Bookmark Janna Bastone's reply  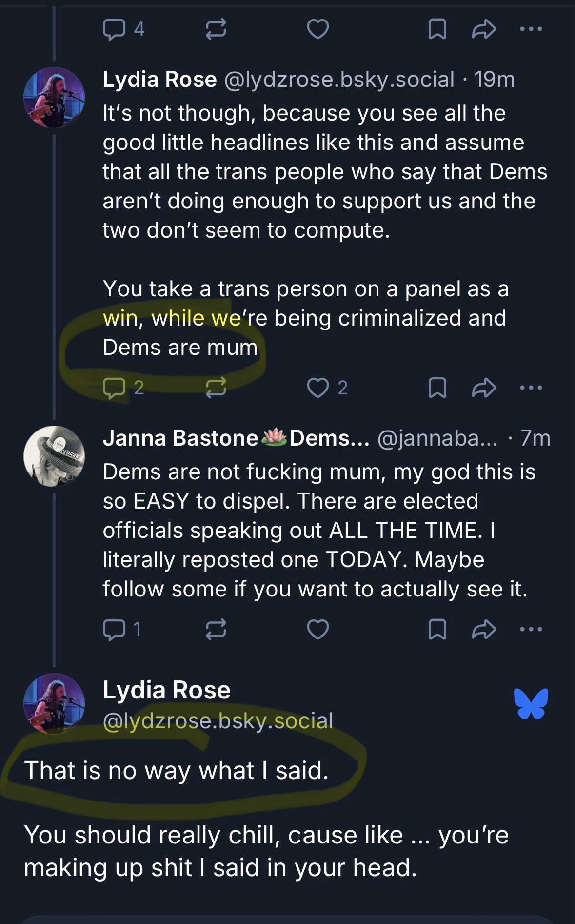437,629
